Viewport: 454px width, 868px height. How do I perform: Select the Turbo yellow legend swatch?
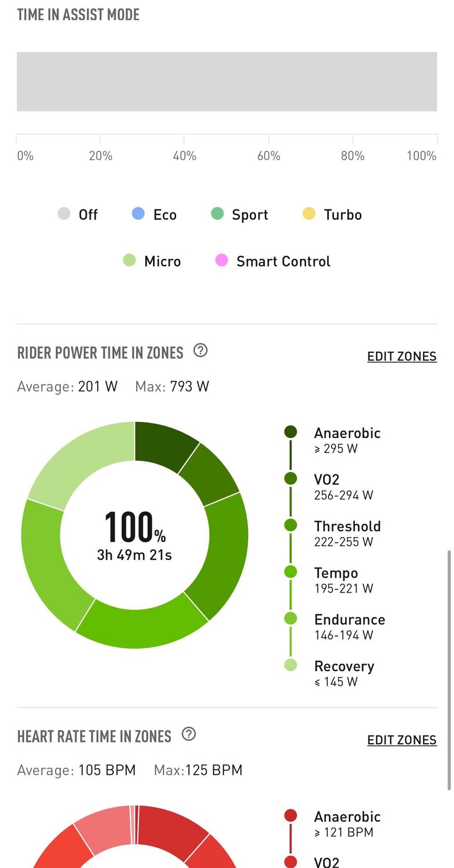point(309,214)
